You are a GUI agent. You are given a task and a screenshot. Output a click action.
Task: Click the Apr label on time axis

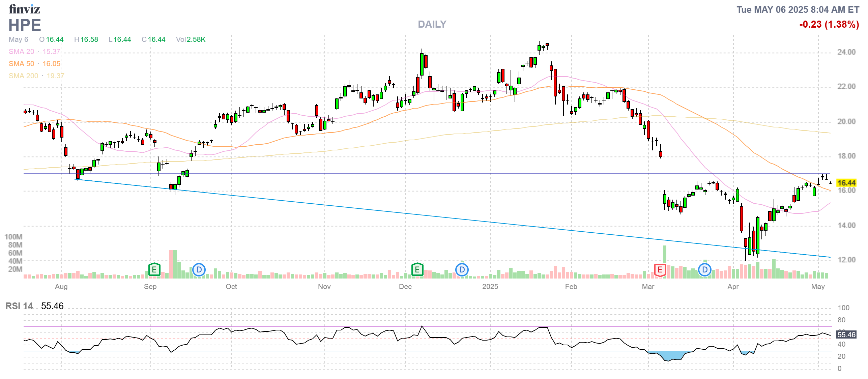[733, 287]
